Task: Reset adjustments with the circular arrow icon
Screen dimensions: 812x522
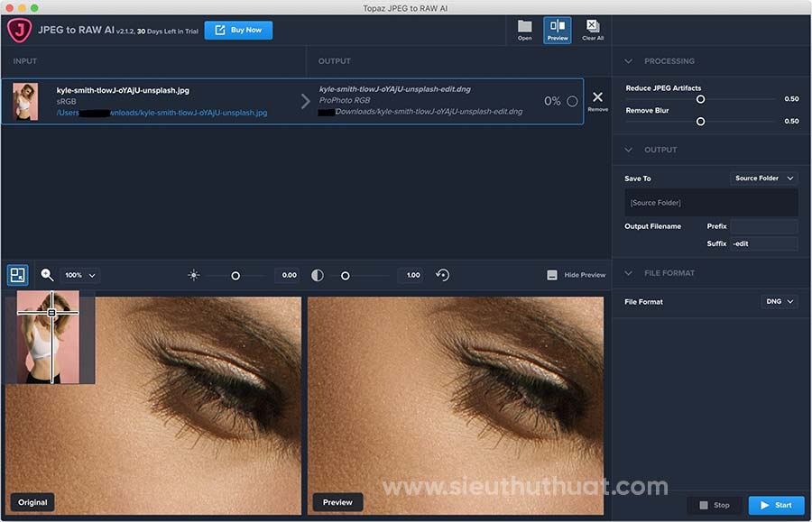Action: pyautogui.click(x=442, y=275)
